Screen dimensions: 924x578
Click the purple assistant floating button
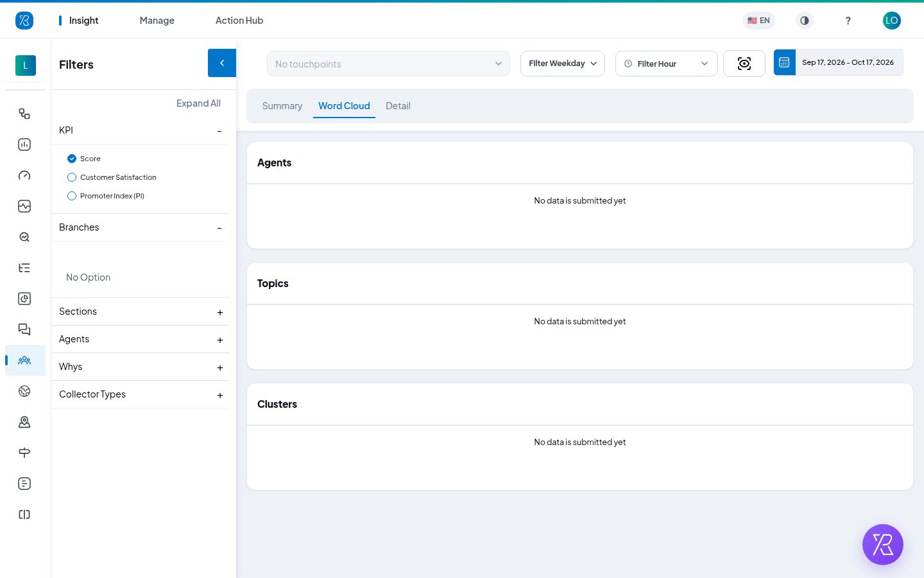[x=883, y=545]
